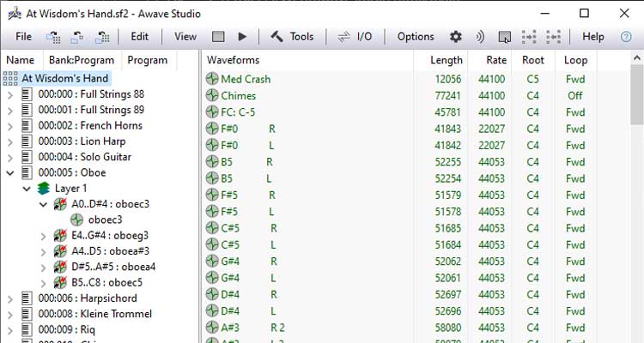Expand the B5..C8 oboec5 region
Viewport: 644px width, 343px height.
(x=43, y=283)
